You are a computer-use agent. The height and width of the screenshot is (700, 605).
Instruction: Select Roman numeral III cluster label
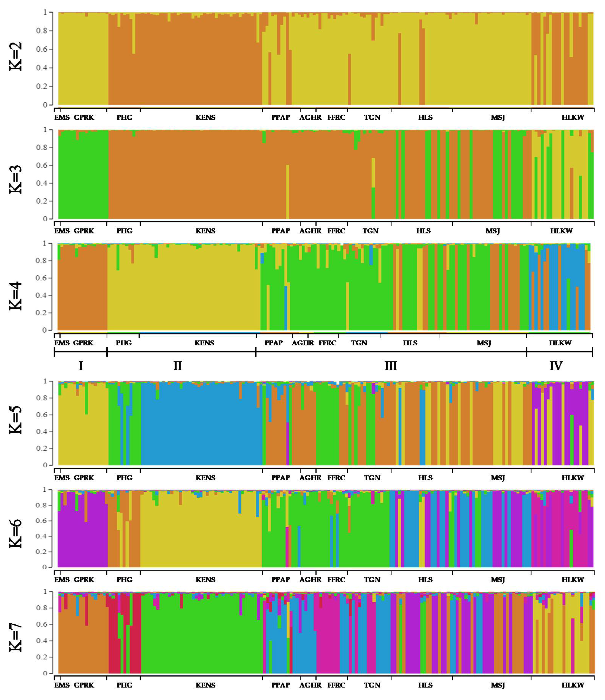point(391,366)
